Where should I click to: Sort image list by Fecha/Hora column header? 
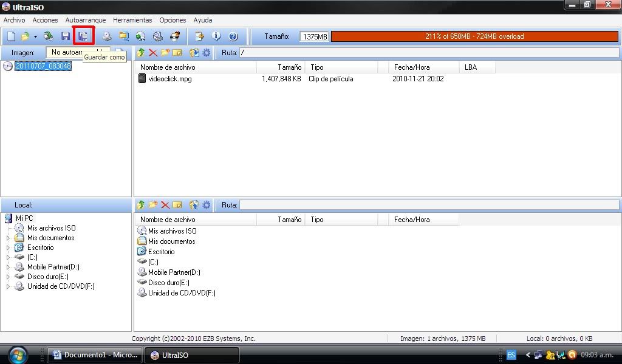(x=423, y=67)
